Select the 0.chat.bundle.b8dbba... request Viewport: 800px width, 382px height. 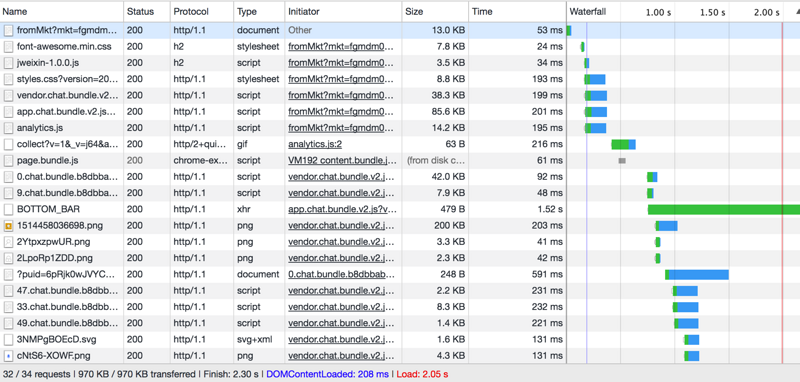click(400, 177)
